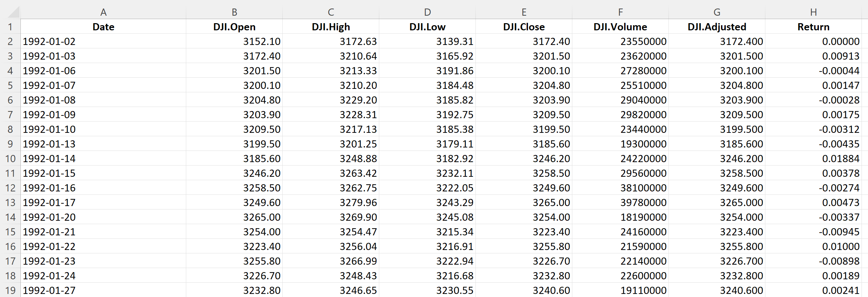
Task: Click the DJI.Volume header cell
Action: click(x=620, y=27)
